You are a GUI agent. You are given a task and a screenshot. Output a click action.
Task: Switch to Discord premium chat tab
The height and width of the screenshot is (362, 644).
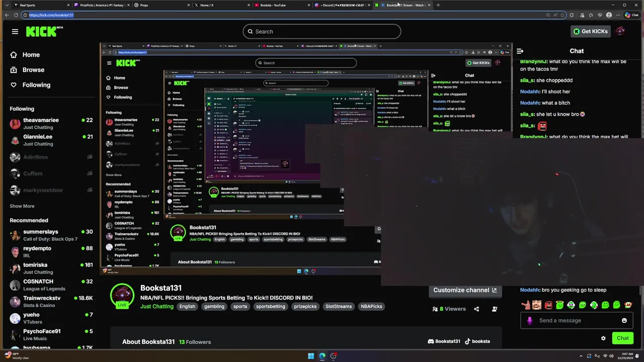341,5
